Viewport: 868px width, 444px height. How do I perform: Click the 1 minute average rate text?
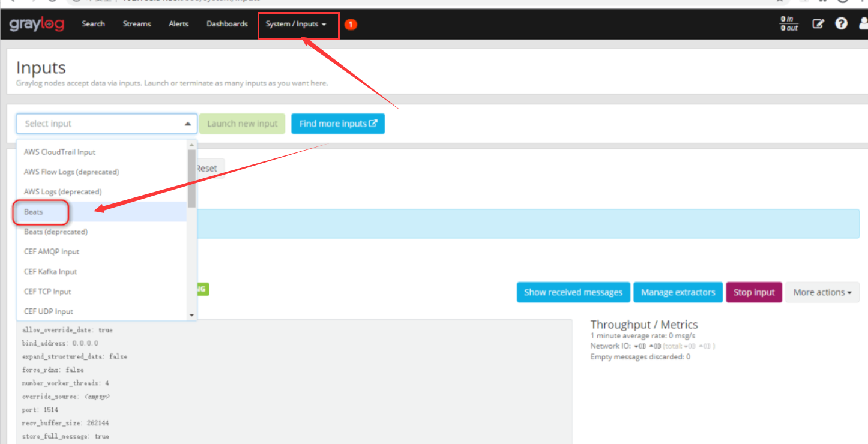click(x=642, y=336)
